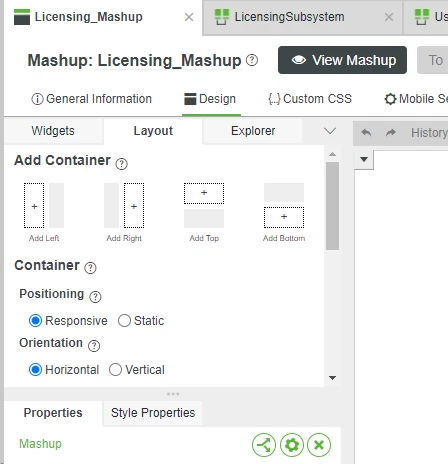Click the green gear configure icon
448x464 pixels.
292,445
